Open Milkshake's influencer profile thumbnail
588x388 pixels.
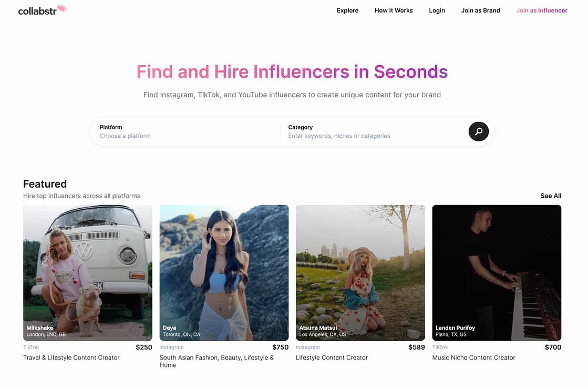87,272
